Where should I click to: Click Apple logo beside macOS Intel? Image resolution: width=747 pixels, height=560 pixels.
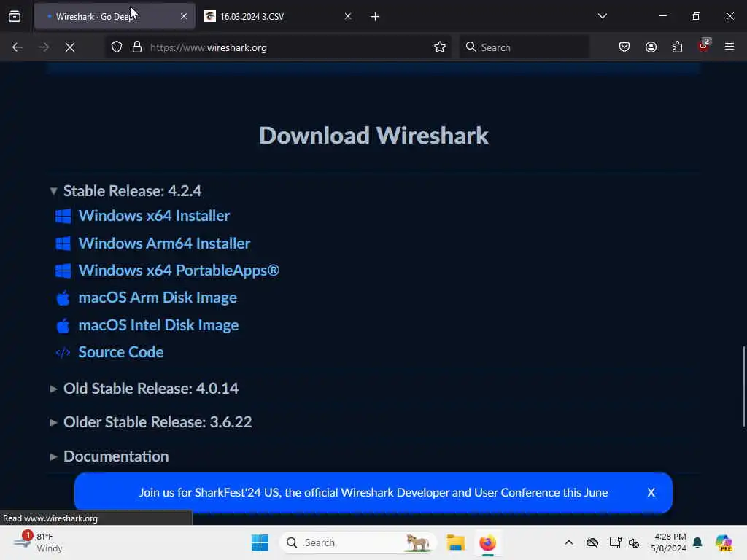(63, 326)
